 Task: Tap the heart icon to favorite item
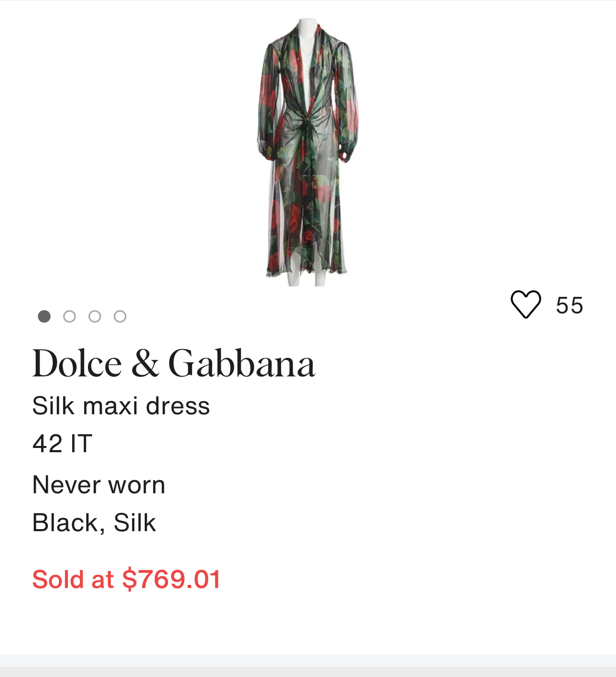click(x=525, y=304)
